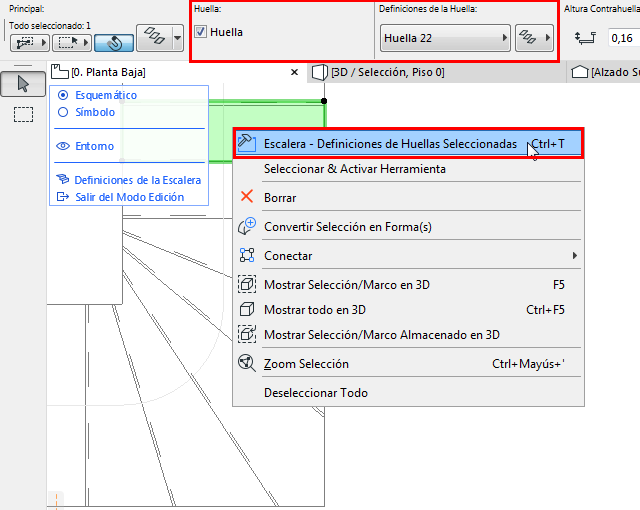Select the Marquee tool
This screenshot has height=510, width=640.
(x=23, y=114)
